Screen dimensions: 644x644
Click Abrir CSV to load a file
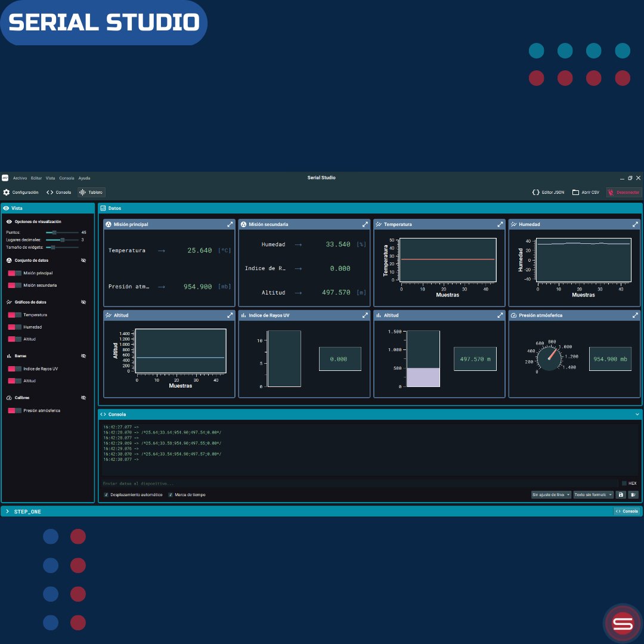(x=586, y=192)
